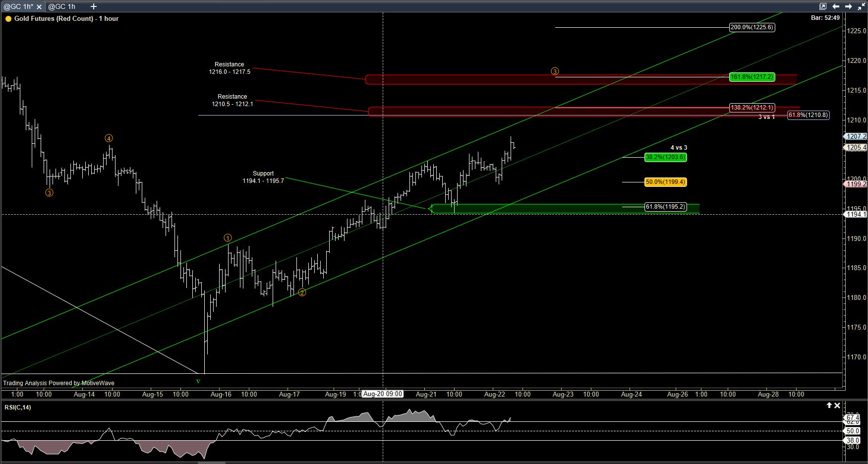Click the '4 vs 3' ratio label
868x464 pixels.
click(x=679, y=148)
